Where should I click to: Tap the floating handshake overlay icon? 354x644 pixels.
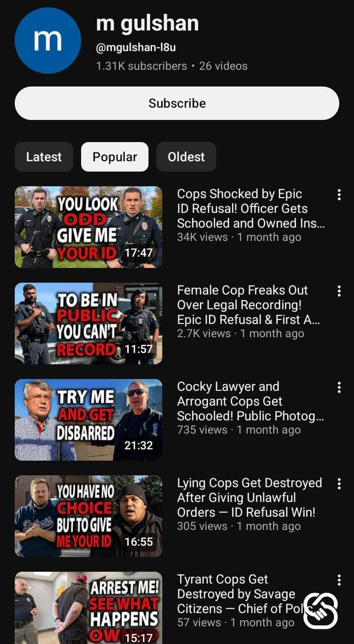click(321, 611)
